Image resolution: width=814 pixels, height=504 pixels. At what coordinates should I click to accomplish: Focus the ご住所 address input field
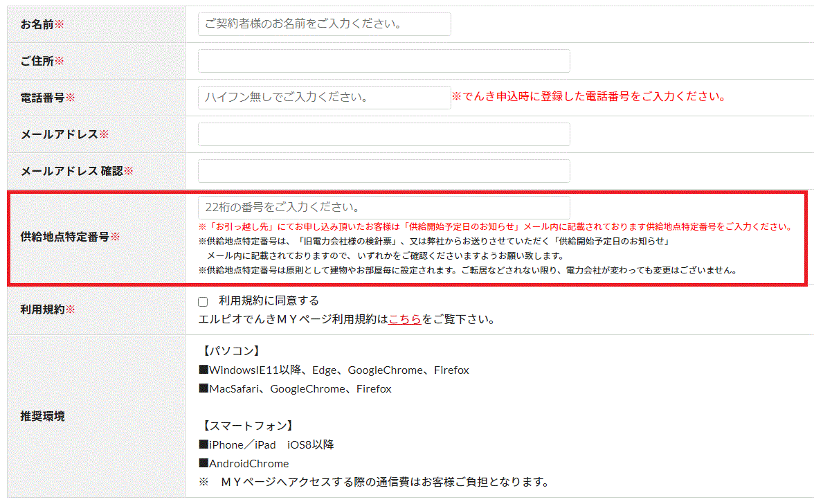(x=383, y=61)
